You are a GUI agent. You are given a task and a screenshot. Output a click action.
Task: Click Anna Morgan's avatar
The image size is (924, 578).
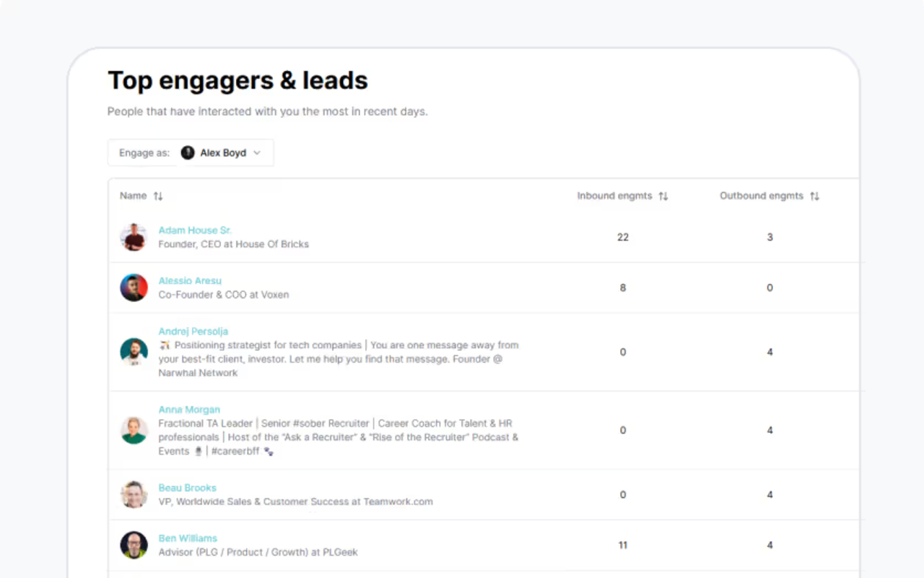[134, 430]
